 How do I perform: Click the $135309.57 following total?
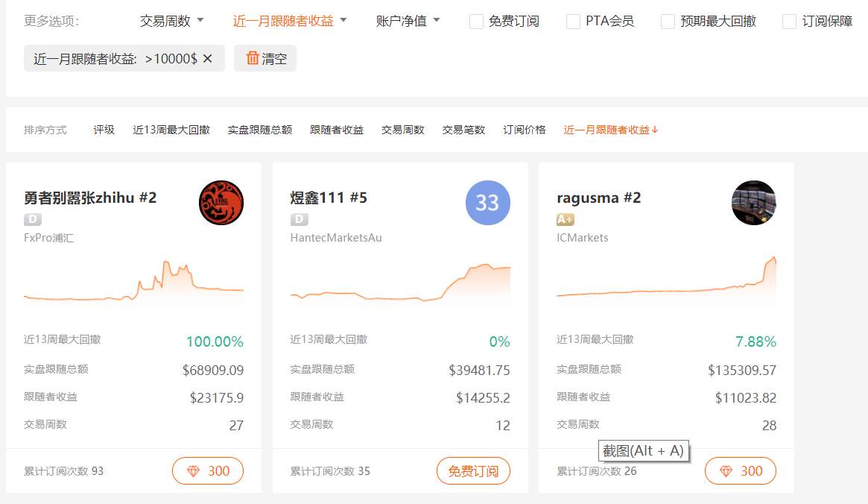(742, 370)
